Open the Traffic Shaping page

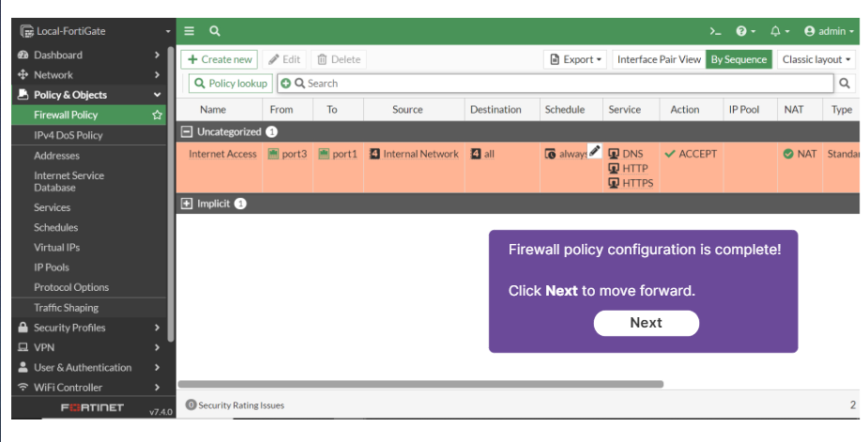click(x=66, y=308)
